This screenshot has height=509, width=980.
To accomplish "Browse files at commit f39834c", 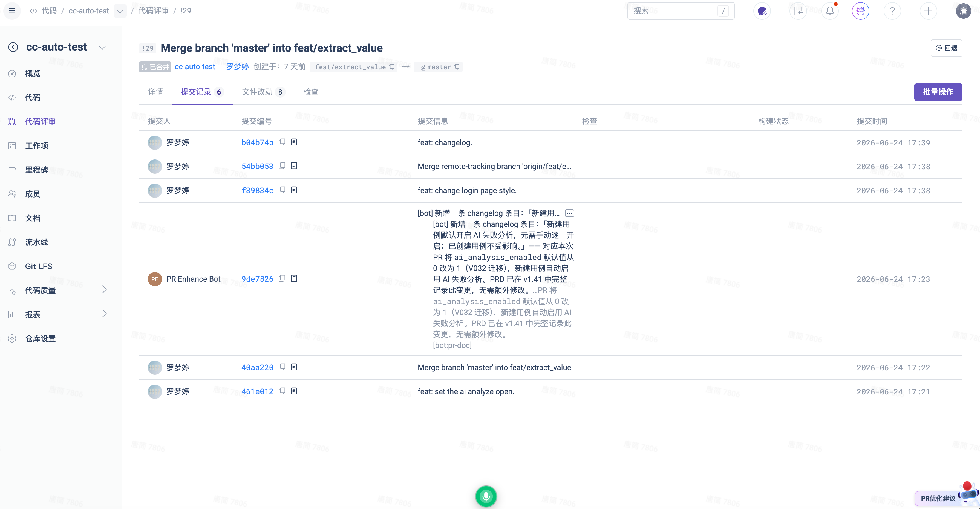I will 294,190.
